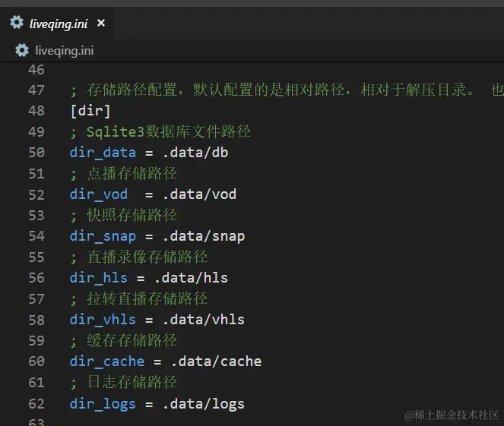Click the 直播录像存储路径 comment
This screenshot has width=504, height=426.
click(138, 257)
